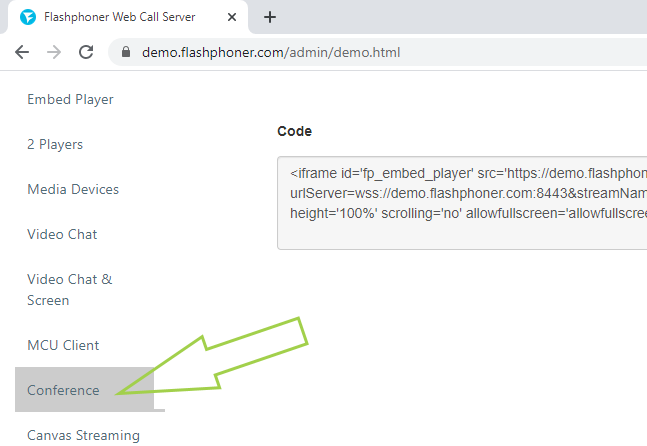Click the Code heading text
Screen dimensions: 647x446
click(x=295, y=131)
